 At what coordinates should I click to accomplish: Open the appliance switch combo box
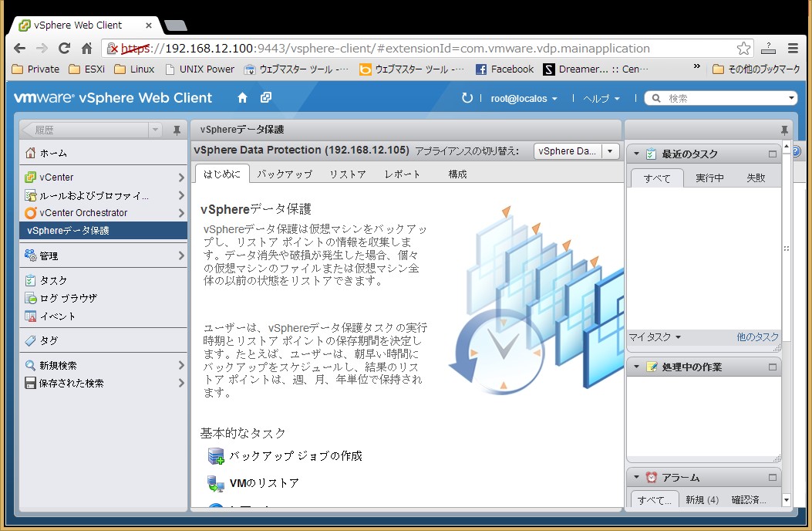(576, 151)
